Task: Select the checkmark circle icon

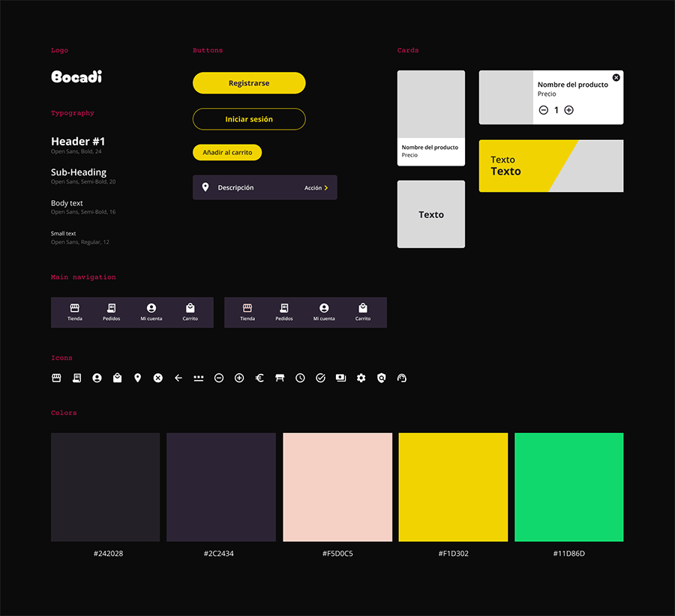Action: tap(320, 378)
